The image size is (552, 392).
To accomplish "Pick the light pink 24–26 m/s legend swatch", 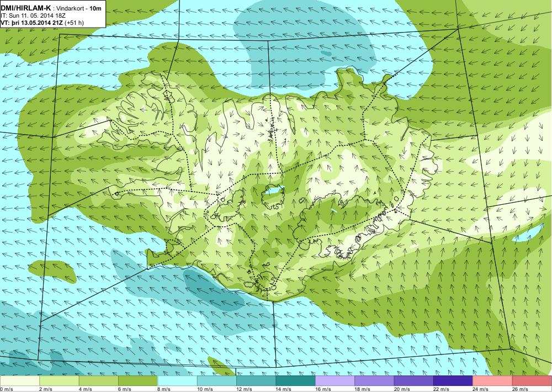I will 493,381.
